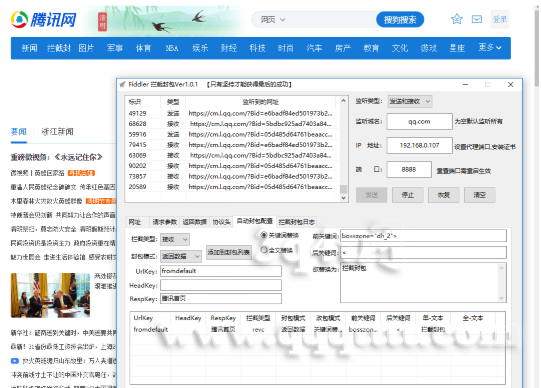Click the up arrow in 欲替换为 text box
Viewport: 541px width, 388px height.
tap(501, 268)
